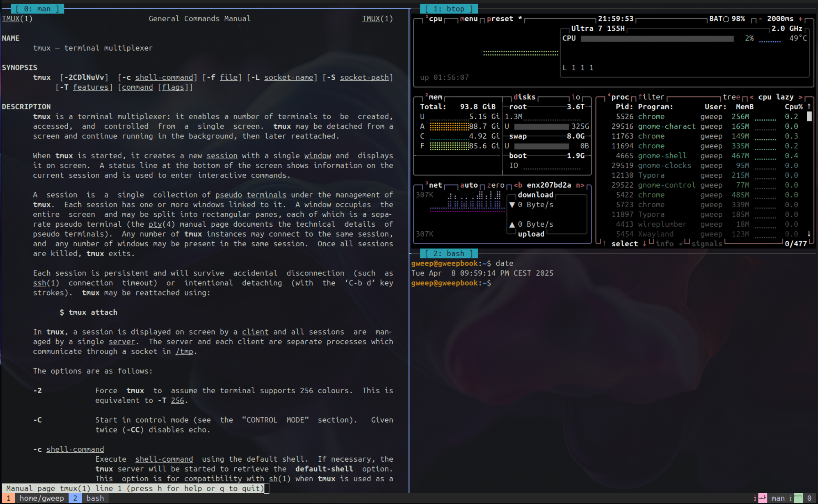Click the 'n>' next network interface control
Viewport: 818px width, 504px height.
[580, 185]
